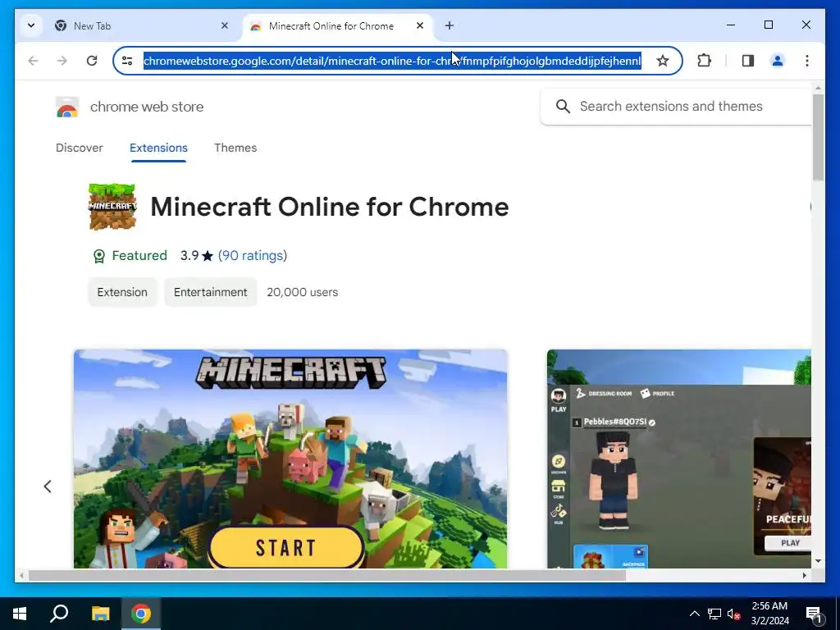This screenshot has width=840, height=630.
Task: Show hidden system tray icons
Action: 694,614
